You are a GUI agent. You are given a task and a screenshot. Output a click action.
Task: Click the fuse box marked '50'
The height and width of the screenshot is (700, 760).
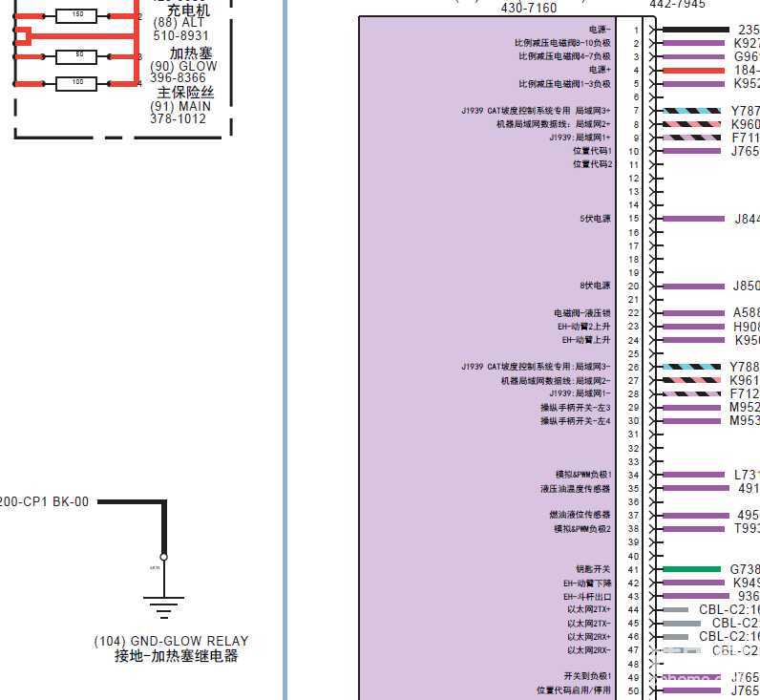click(x=76, y=56)
